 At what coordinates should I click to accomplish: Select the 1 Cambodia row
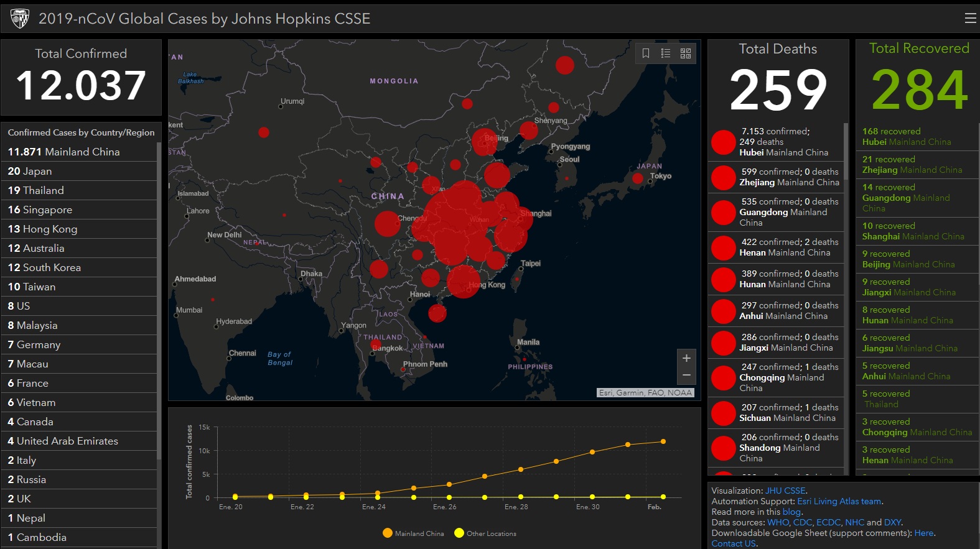coord(79,537)
